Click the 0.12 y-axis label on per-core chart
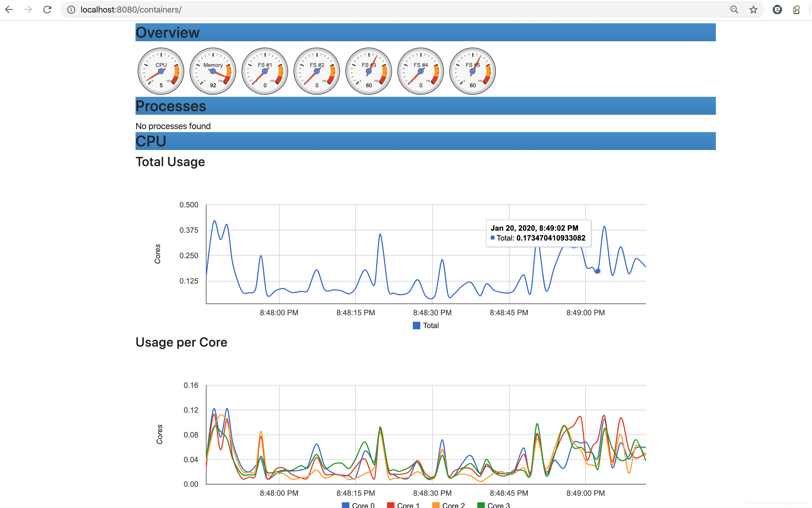Image resolution: width=812 pixels, height=508 pixels. [x=191, y=410]
